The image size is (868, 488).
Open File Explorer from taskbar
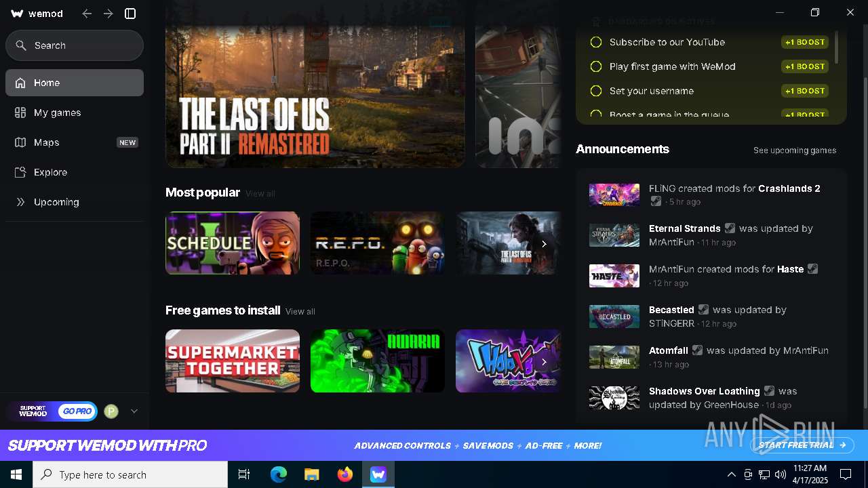[x=312, y=474]
